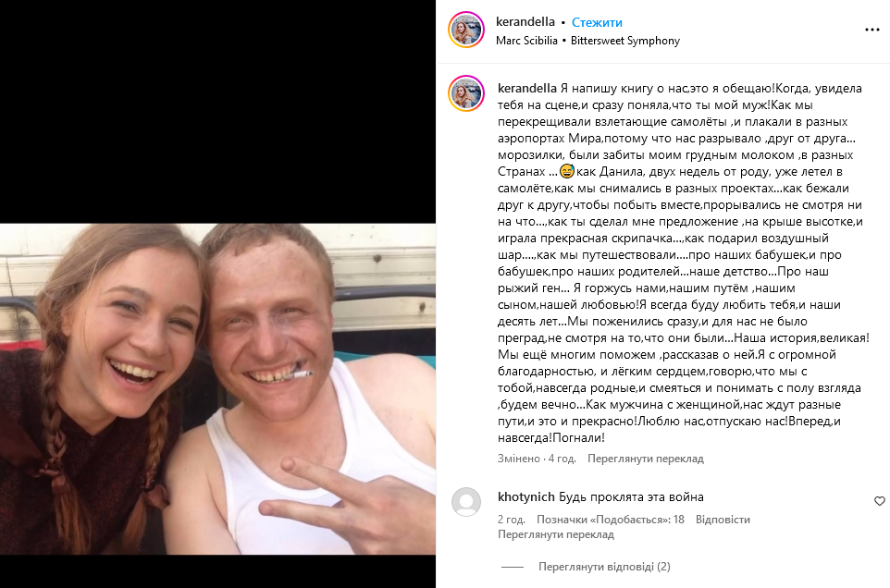Click the Стежити follow button
This screenshot has width=890, height=588.
click(597, 23)
